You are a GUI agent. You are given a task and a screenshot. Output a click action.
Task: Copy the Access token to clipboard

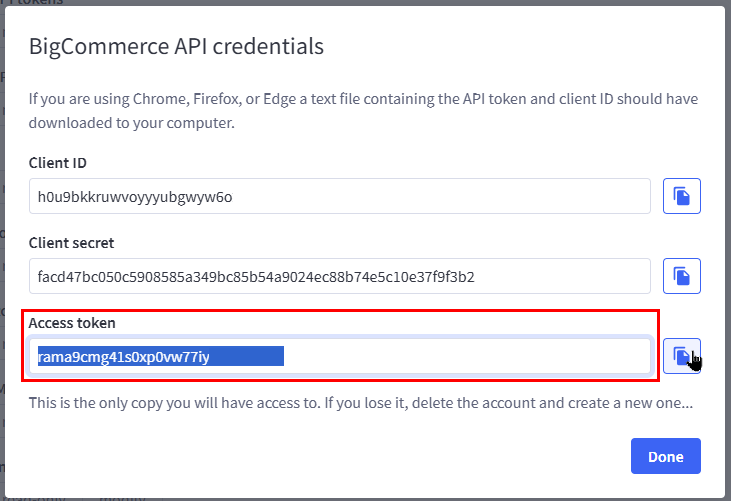click(682, 356)
